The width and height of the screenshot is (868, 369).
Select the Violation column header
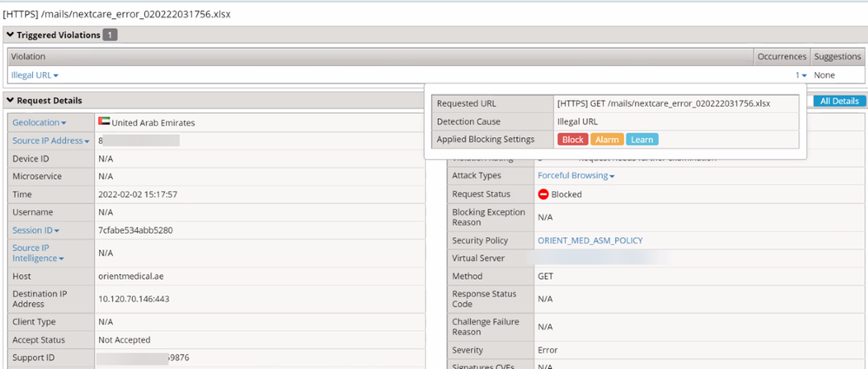tap(28, 56)
